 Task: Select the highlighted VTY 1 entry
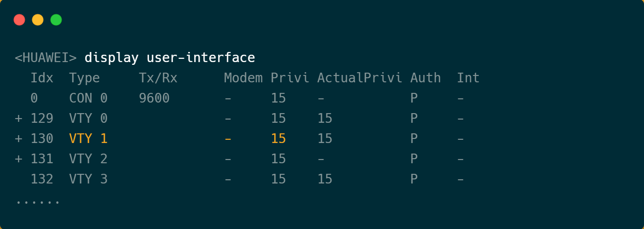(x=88, y=139)
